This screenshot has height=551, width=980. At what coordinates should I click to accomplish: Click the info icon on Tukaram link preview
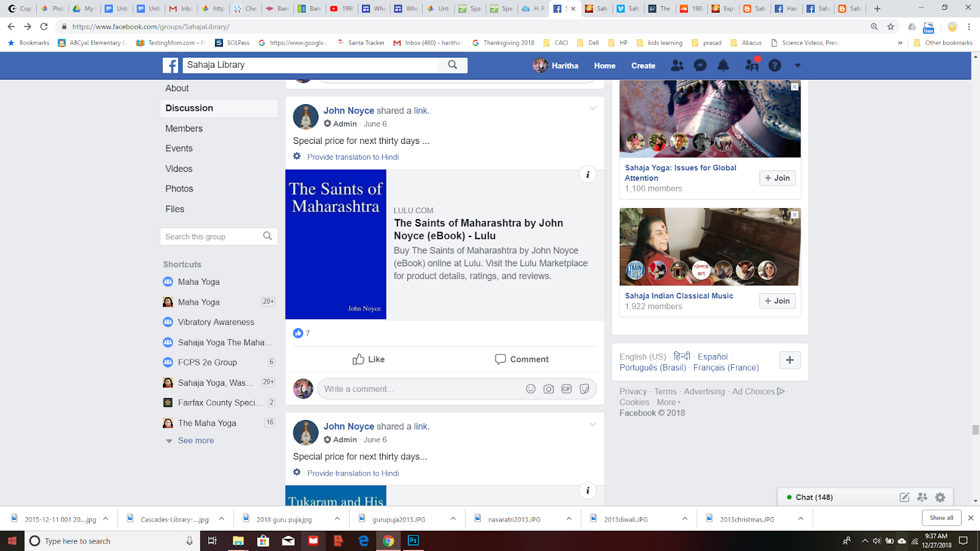[x=587, y=490]
